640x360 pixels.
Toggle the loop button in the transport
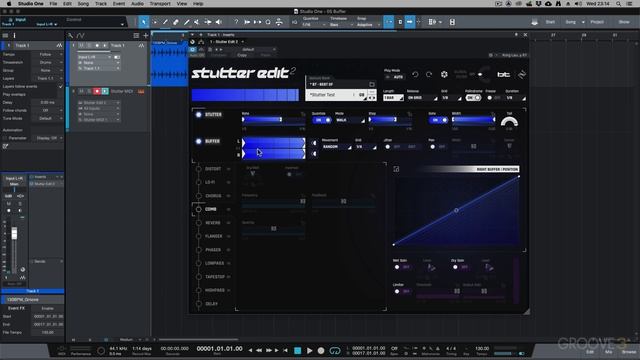pos(335,351)
